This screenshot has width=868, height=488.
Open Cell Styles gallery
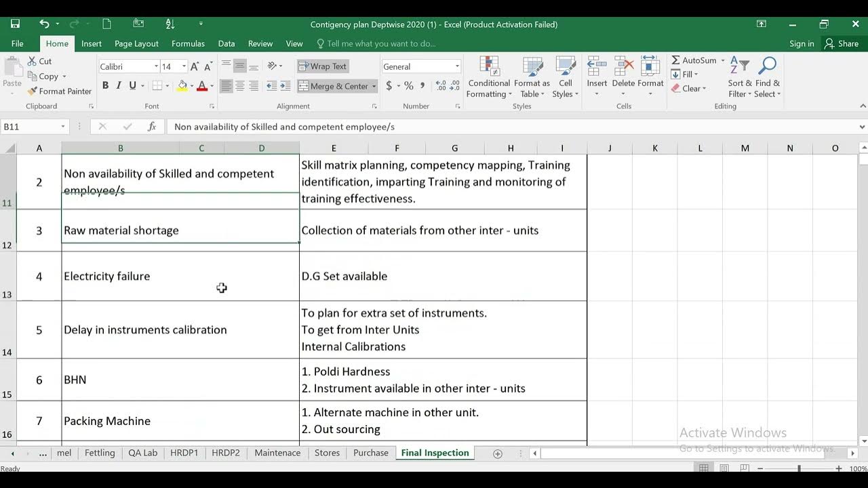(565, 77)
